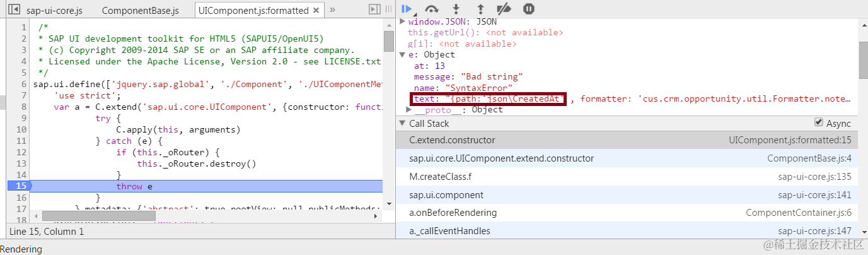Toggle the Async call stack checkbox
868x255 pixels.
click(819, 122)
